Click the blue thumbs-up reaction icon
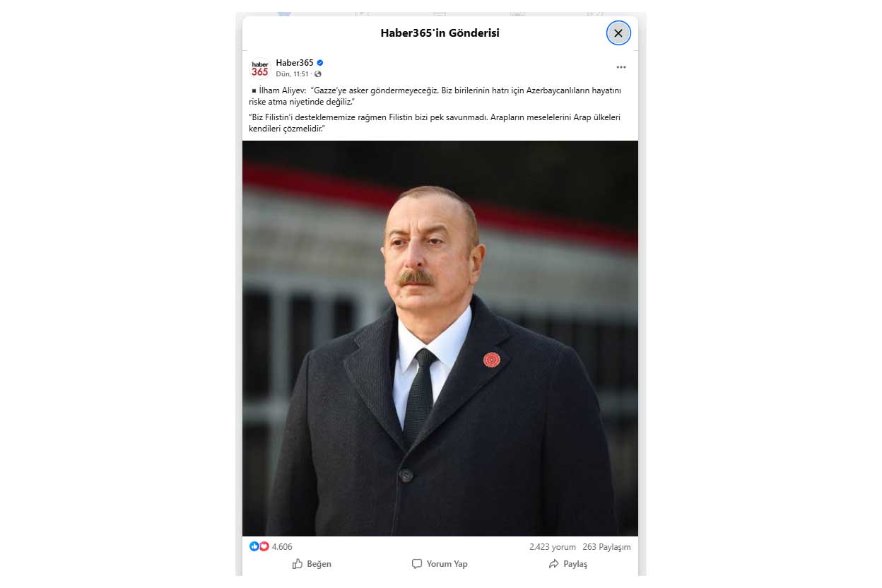 tap(254, 546)
